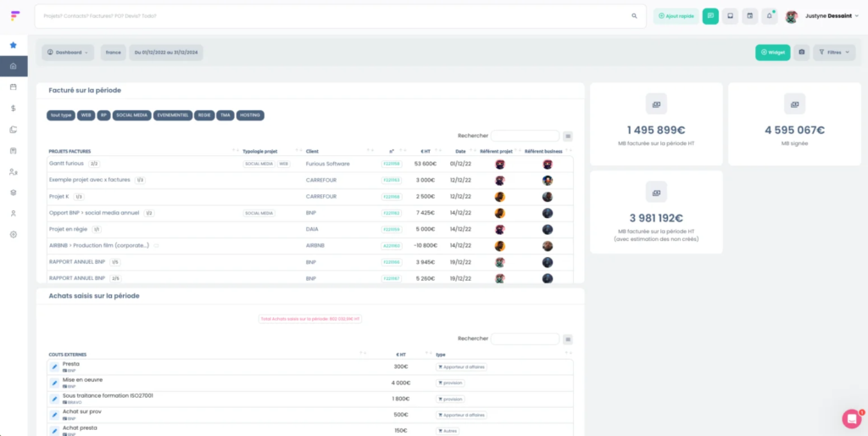Click the magnifier search icon in top bar

pyautogui.click(x=634, y=15)
